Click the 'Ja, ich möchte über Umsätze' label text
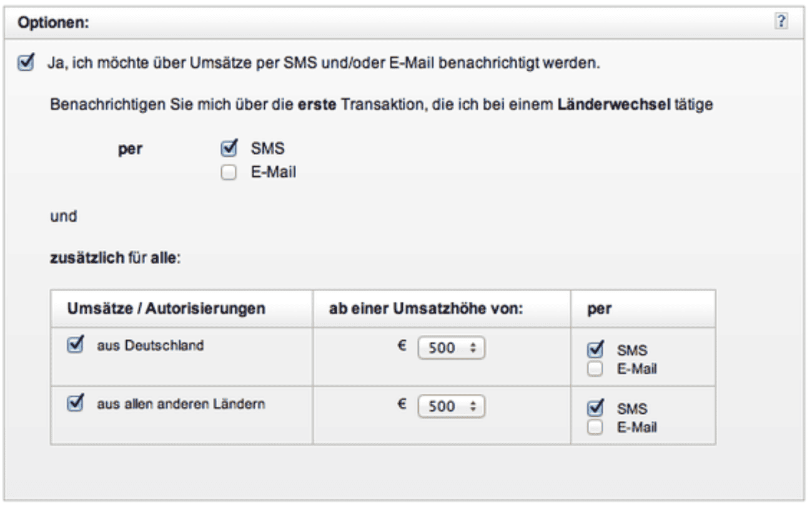Viewport: 812px width, 510px height. point(324,64)
